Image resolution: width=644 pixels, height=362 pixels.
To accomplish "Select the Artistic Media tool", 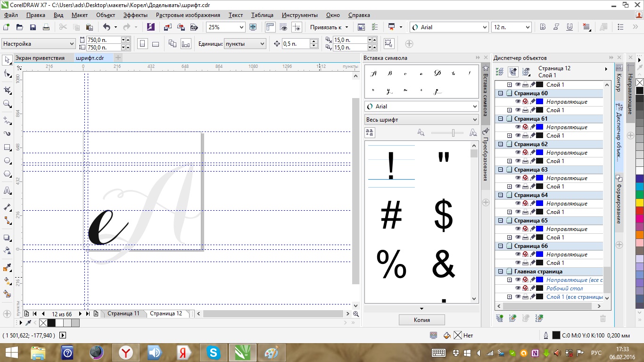I will click(7, 133).
